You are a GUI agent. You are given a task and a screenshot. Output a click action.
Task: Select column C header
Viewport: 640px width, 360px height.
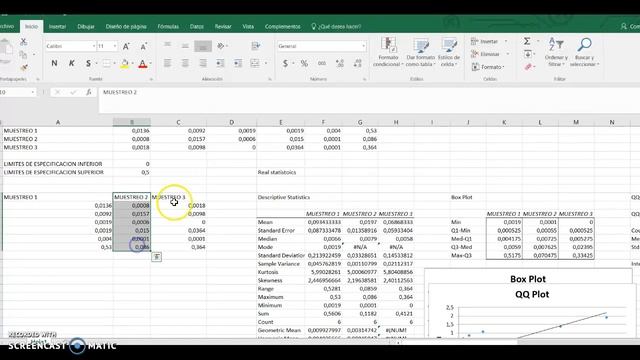pyautogui.click(x=178, y=122)
